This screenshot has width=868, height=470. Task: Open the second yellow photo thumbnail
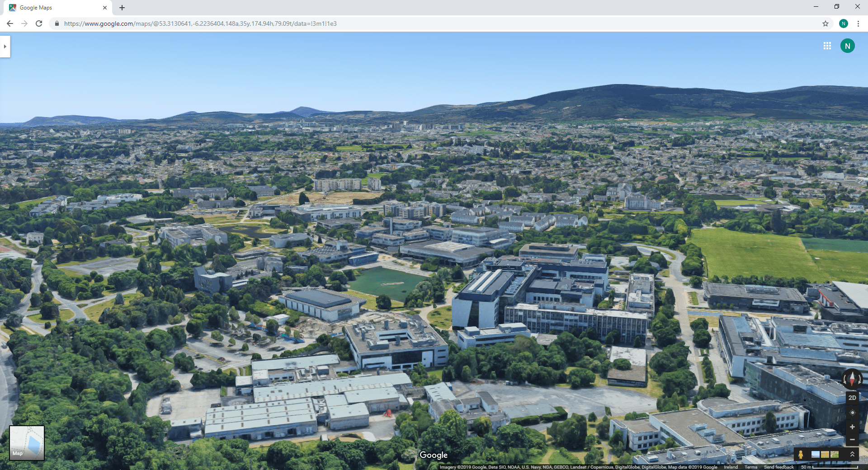[x=825, y=454]
